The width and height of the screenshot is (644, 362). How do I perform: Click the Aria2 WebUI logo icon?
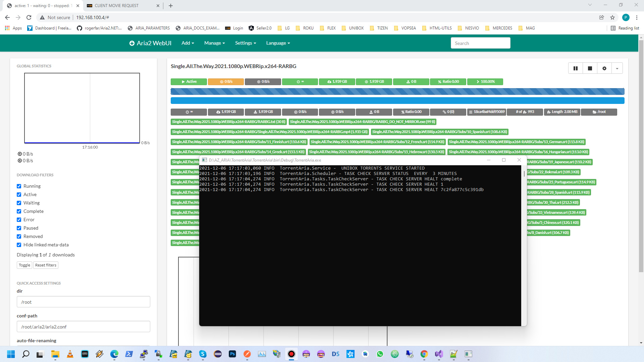click(132, 43)
